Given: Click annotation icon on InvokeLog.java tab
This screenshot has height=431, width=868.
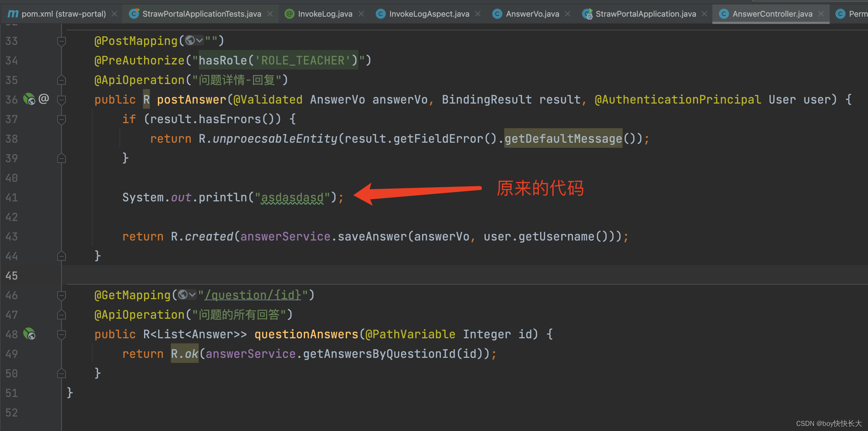Looking at the screenshot, I should pos(290,14).
